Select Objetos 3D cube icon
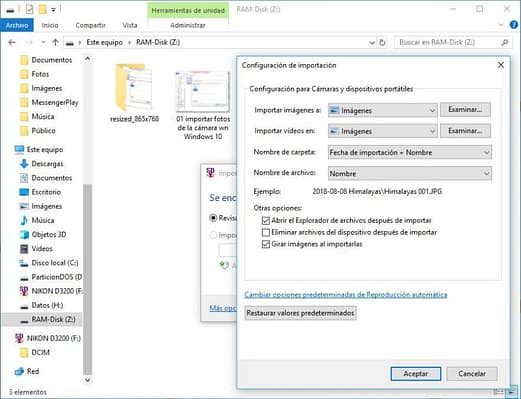The width and height of the screenshot is (521, 399). pos(24,234)
